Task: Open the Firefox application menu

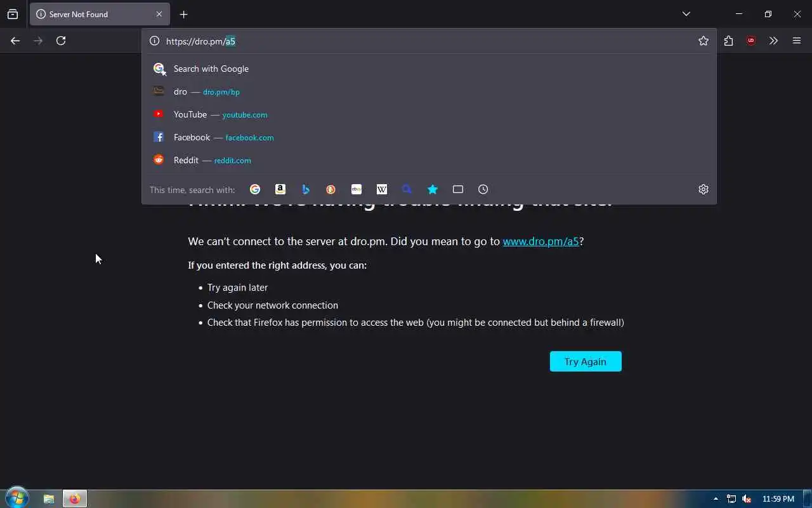Action: point(797,41)
